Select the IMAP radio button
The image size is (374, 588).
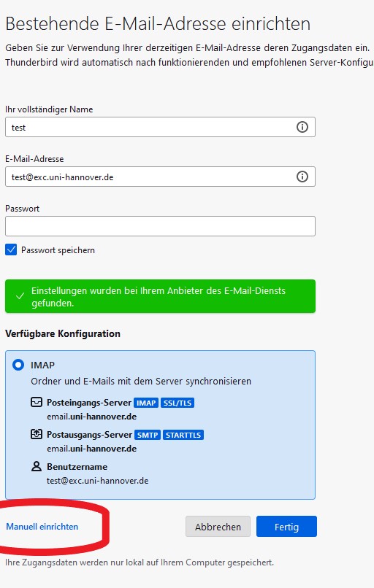point(18,365)
